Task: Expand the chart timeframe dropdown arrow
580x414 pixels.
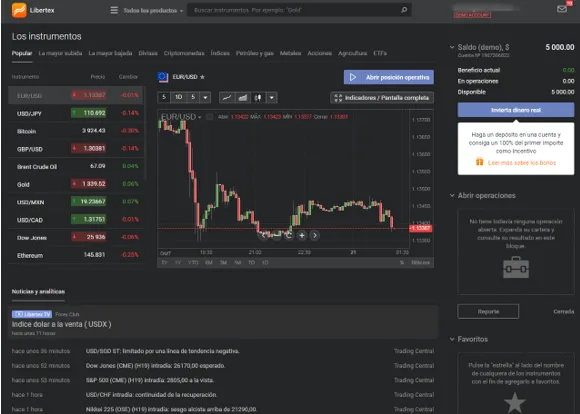Action: click(205, 98)
